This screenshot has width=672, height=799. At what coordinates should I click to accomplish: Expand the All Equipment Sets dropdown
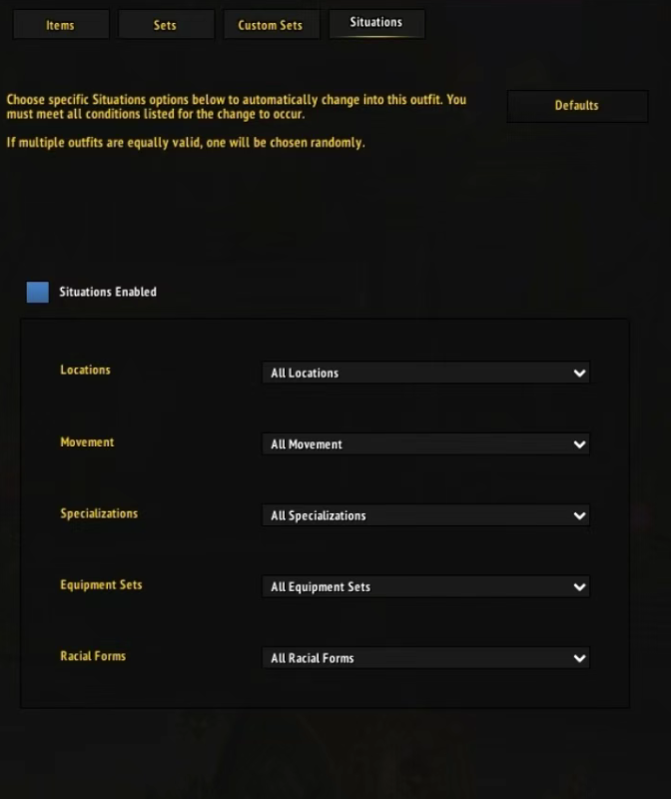click(x=424, y=587)
